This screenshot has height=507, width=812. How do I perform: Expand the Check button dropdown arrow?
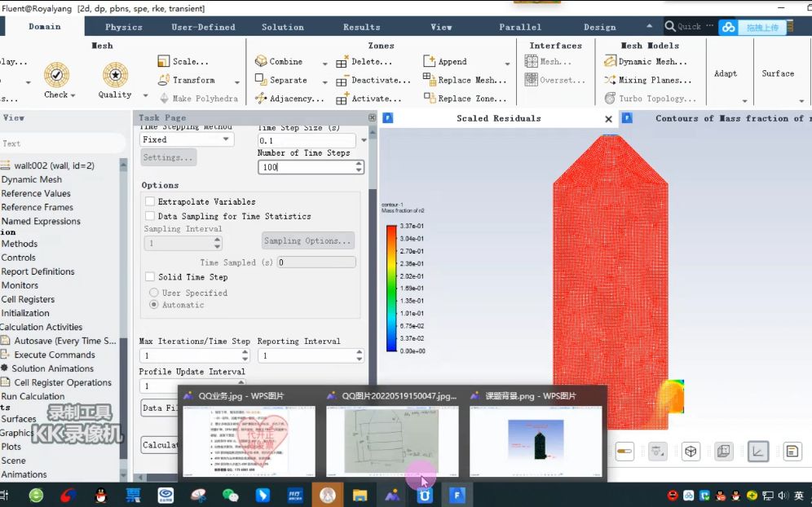click(73, 95)
